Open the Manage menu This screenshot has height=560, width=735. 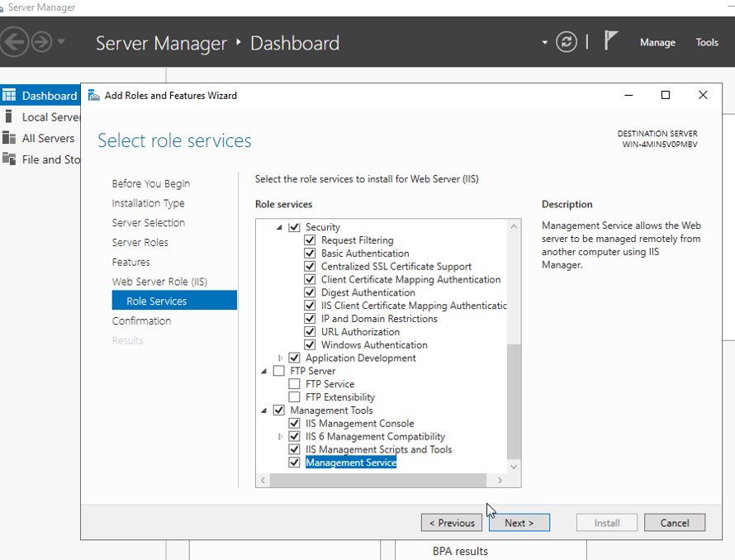pyautogui.click(x=657, y=42)
